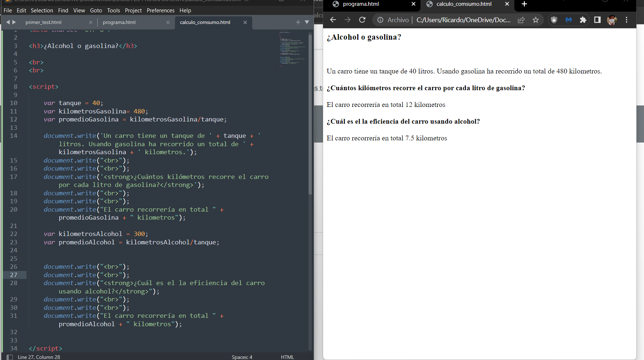The image size is (644, 360).
Task: Toggle the sidebar panel switcher in status bar
Action: [10, 357]
